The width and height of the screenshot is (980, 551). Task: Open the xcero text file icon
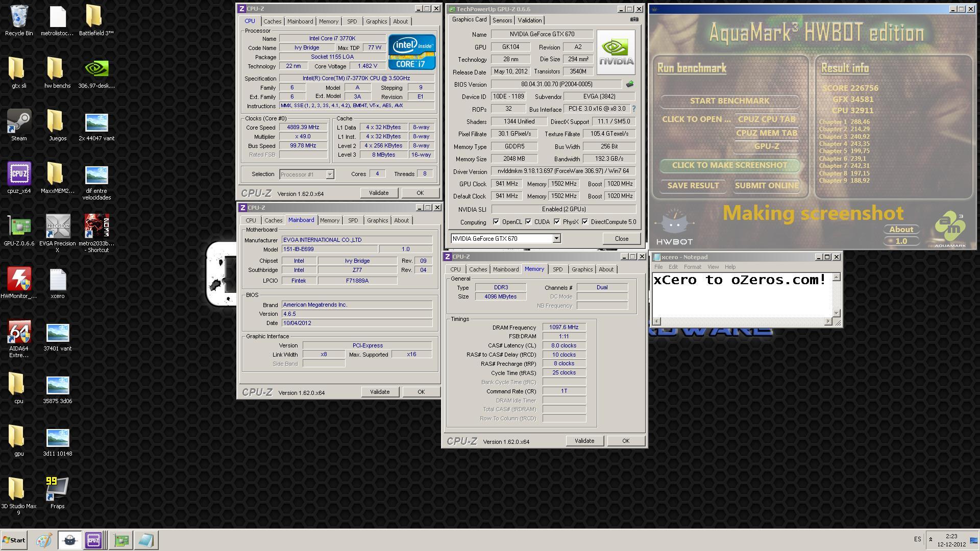(x=57, y=283)
